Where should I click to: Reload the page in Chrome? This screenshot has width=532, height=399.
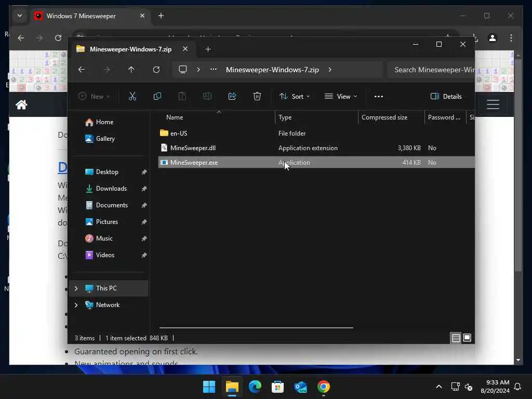pyautogui.click(x=58, y=38)
